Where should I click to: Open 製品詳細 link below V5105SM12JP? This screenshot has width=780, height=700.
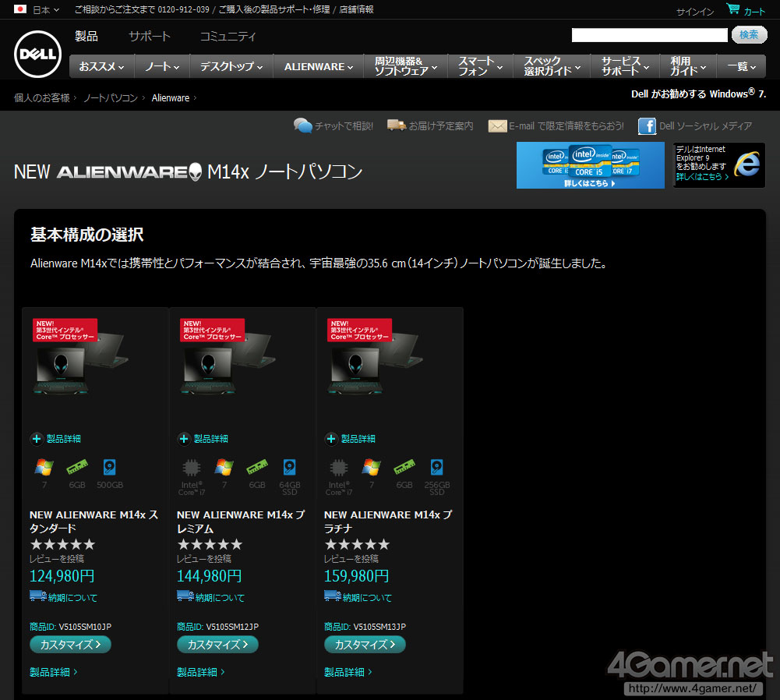pyautogui.click(x=200, y=672)
